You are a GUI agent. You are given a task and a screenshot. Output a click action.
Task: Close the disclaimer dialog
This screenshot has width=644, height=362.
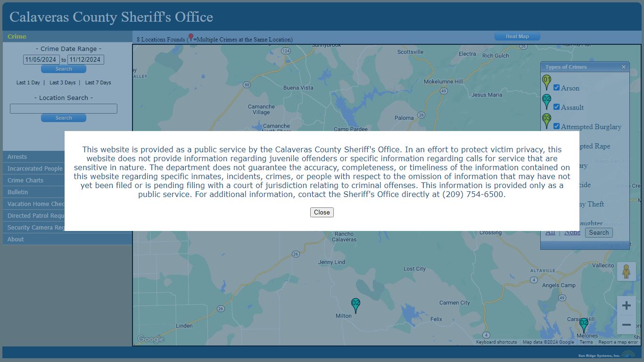322,213
